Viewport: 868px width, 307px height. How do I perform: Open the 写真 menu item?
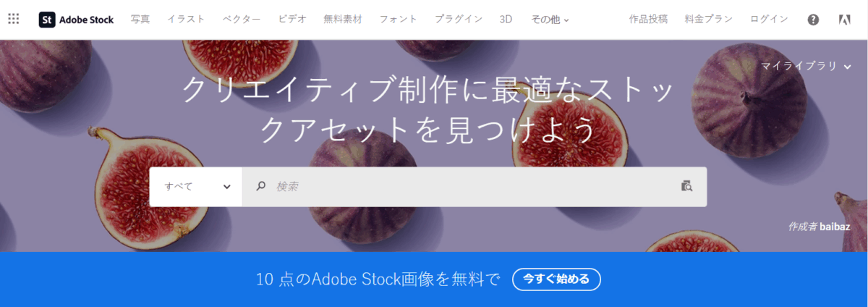click(140, 20)
